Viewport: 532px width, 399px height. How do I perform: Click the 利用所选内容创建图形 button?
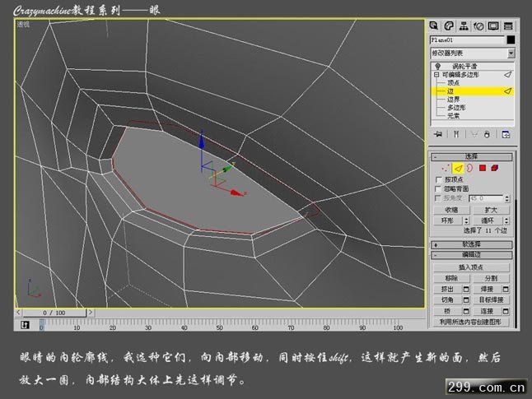[471, 322]
